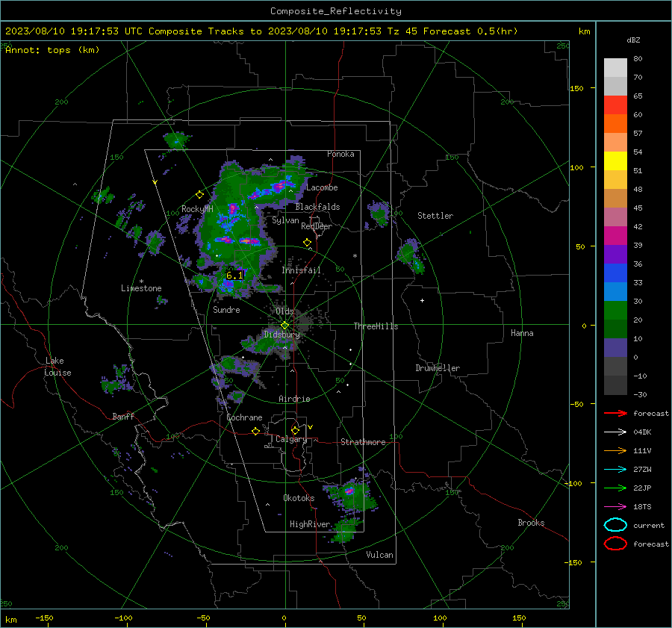Click the Limestone label
Image resolution: width=672 pixels, height=628 pixels.
(x=141, y=288)
